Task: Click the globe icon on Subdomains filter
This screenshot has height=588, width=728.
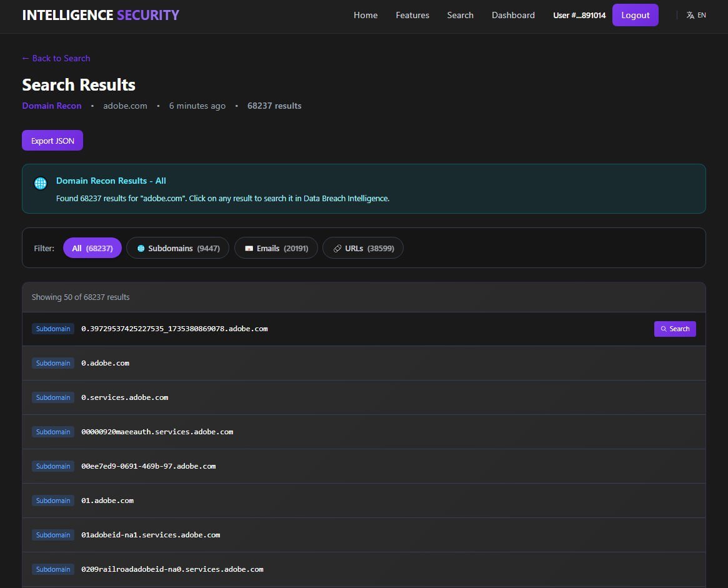Action: click(x=141, y=249)
